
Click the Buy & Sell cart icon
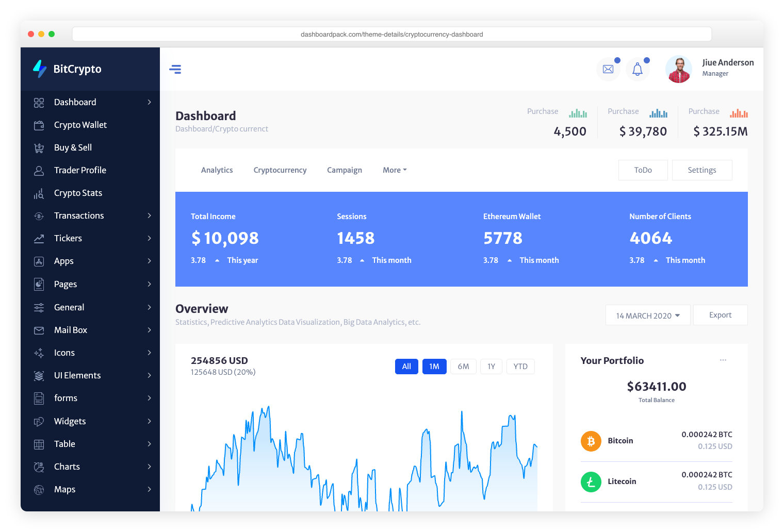point(39,148)
